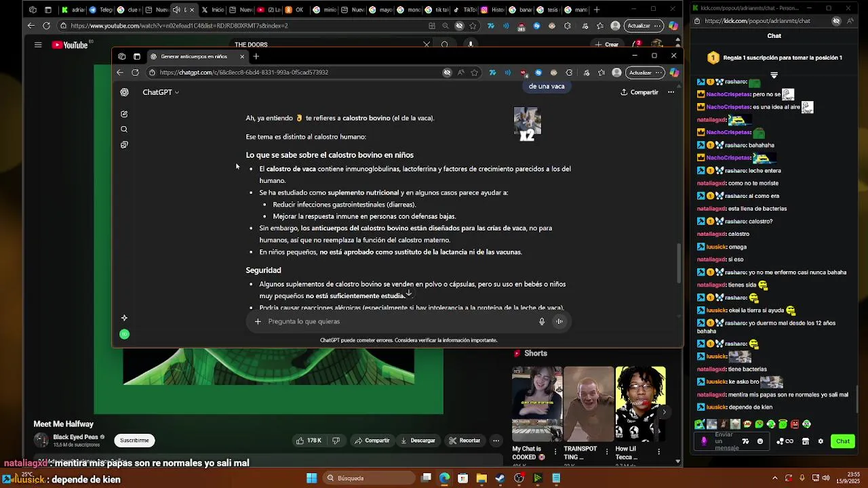Click Descargar button under YouTube video

click(418, 441)
